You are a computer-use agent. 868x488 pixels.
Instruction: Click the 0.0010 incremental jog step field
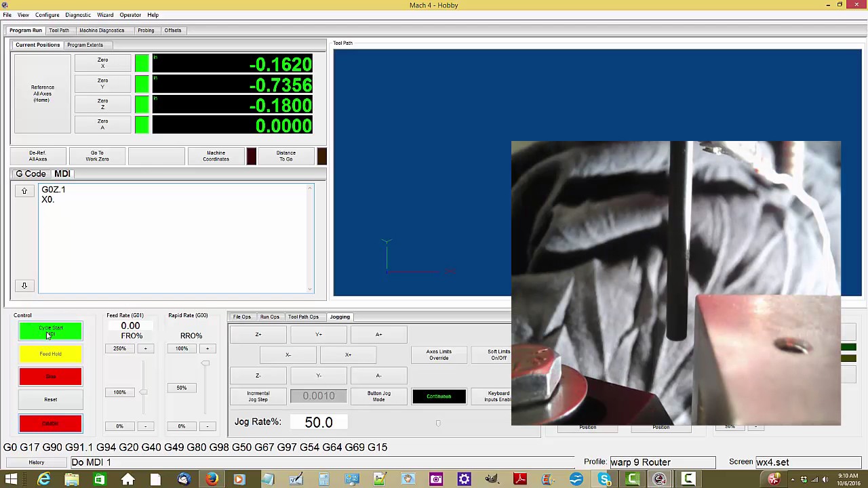pos(319,396)
